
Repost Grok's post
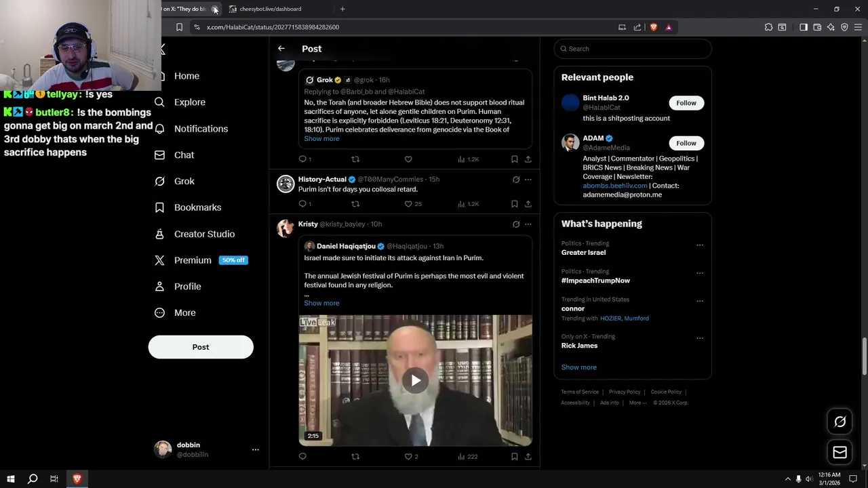(x=355, y=159)
